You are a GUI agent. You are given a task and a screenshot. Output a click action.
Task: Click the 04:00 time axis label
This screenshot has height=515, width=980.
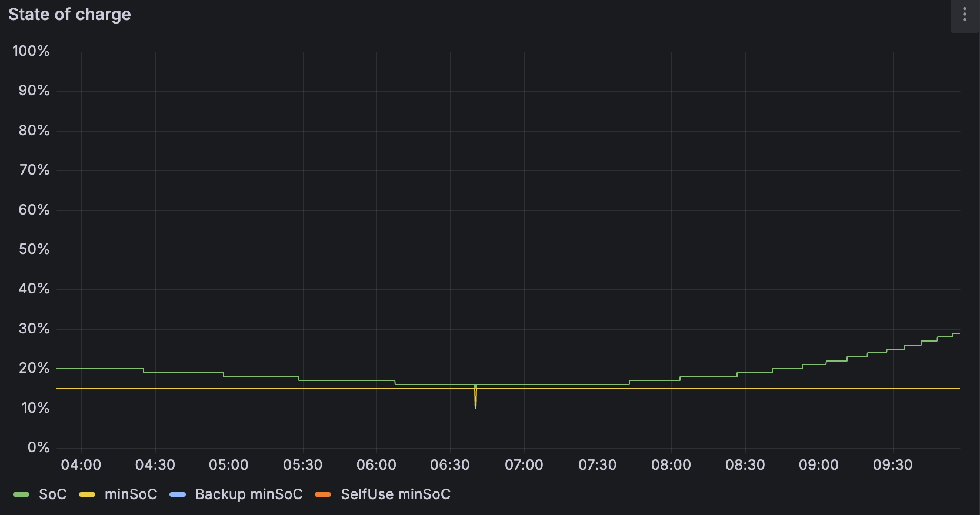coord(81,465)
